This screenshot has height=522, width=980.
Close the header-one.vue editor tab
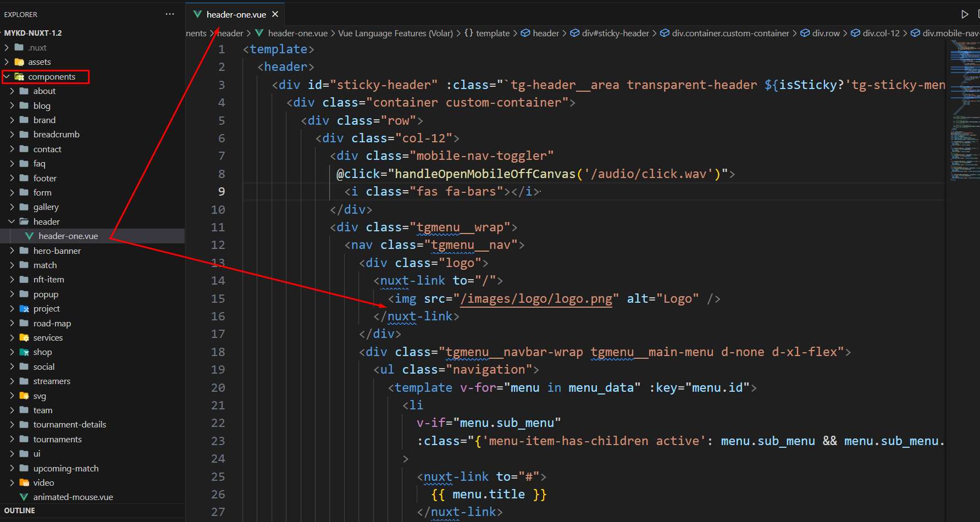pyautogui.click(x=275, y=14)
